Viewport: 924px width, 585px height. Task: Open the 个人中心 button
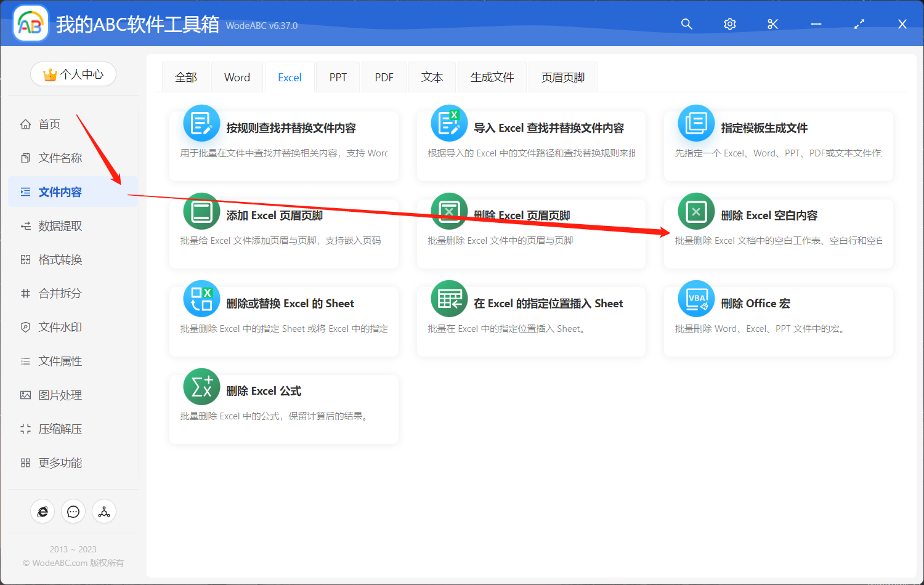pyautogui.click(x=73, y=75)
